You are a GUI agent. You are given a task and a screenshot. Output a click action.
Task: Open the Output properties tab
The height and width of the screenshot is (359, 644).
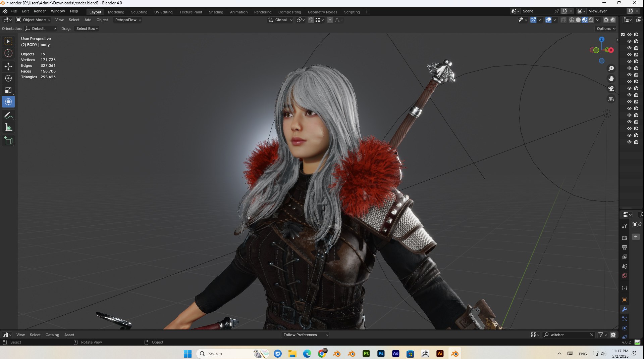coord(624,247)
